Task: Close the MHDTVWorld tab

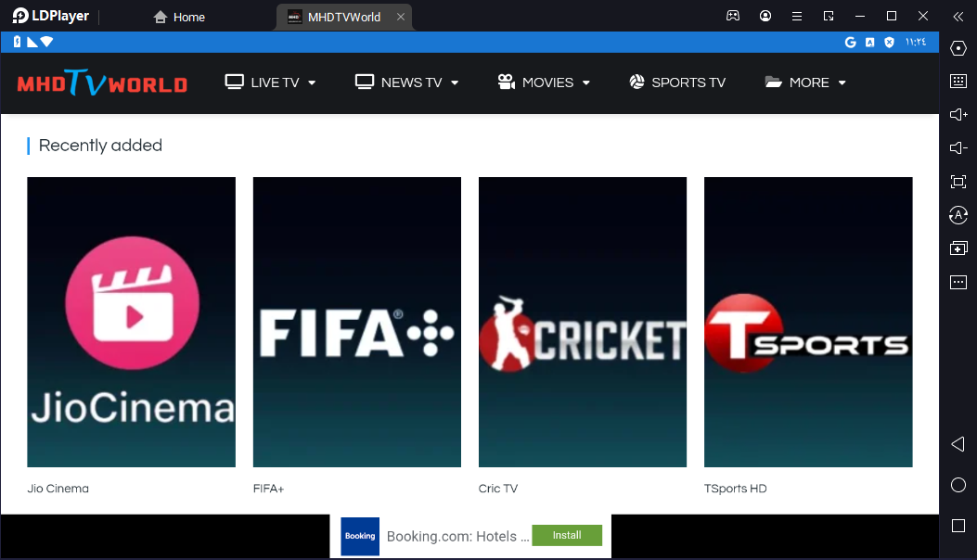Action: 401,17
